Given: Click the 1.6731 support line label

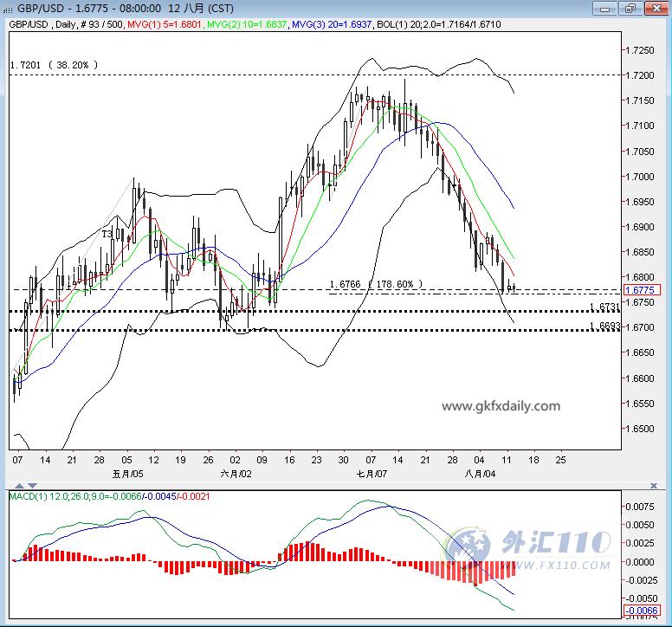Looking at the screenshot, I should 604,307.
